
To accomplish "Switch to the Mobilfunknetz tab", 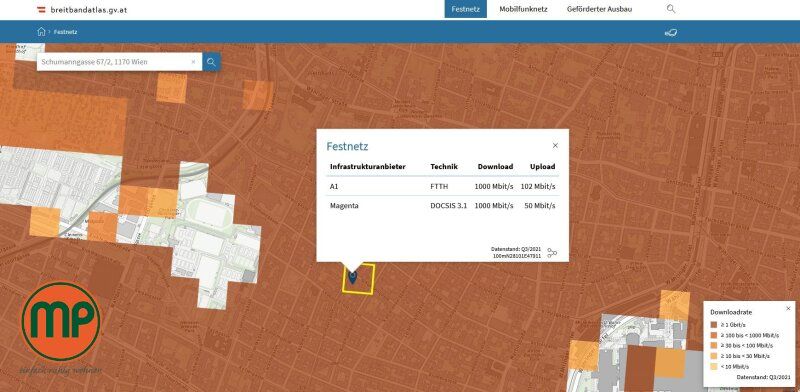I will pos(523,9).
